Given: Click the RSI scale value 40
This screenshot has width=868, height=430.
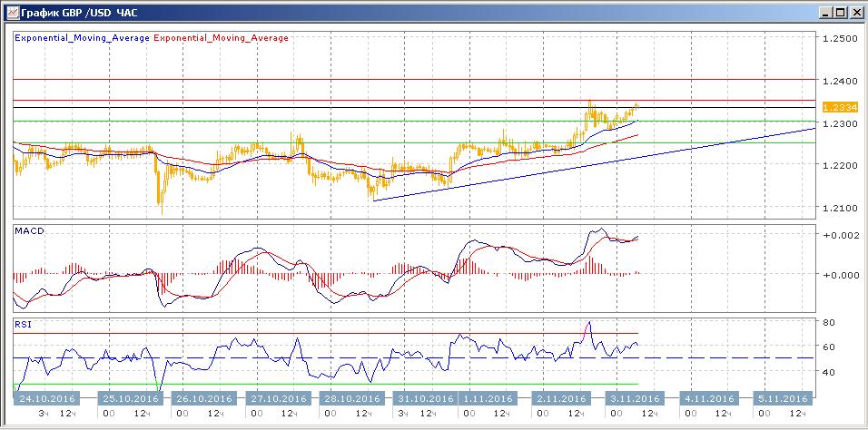Looking at the screenshot, I should (x=828, y=372).
